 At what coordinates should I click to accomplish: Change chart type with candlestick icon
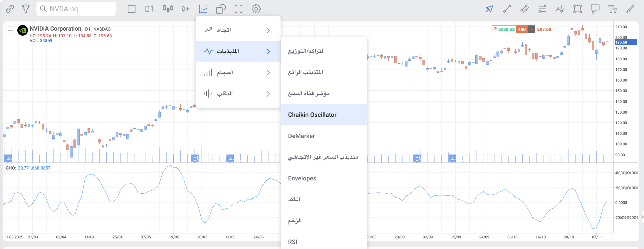click(x=168, y=9)
